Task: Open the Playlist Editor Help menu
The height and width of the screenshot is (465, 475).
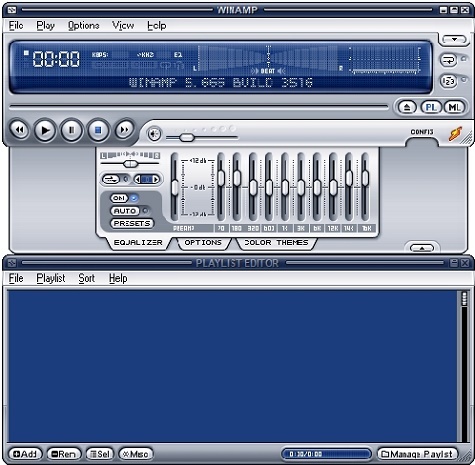Action: (x=118, y=278)
